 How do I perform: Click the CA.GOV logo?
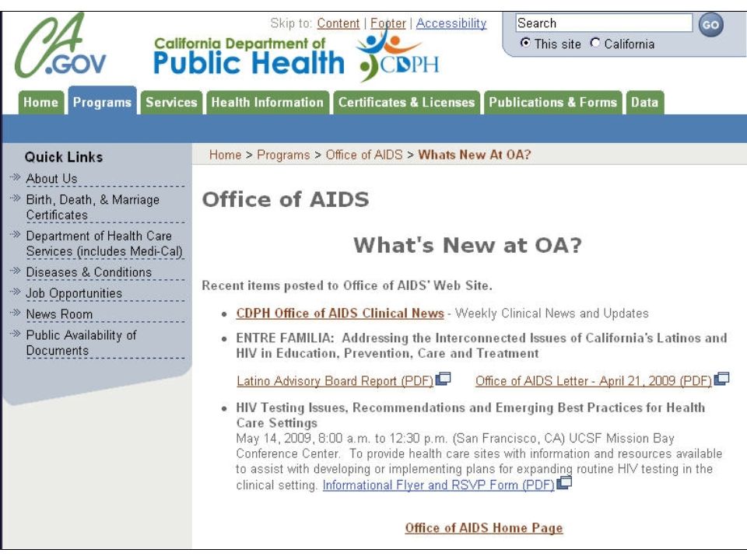[x=60, y=46]
